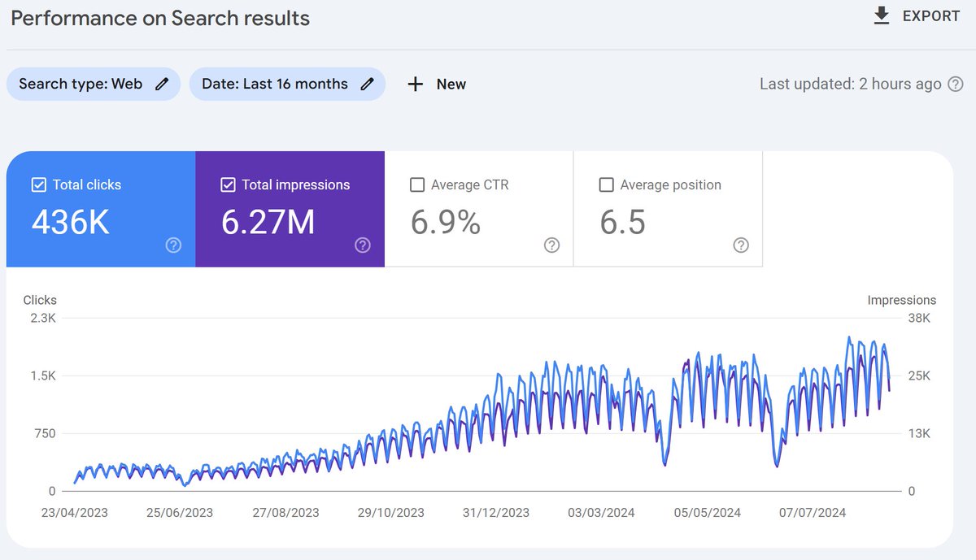Click the 38K impressions axis value
Screen dimensions: 976x560
pos(919,318)
